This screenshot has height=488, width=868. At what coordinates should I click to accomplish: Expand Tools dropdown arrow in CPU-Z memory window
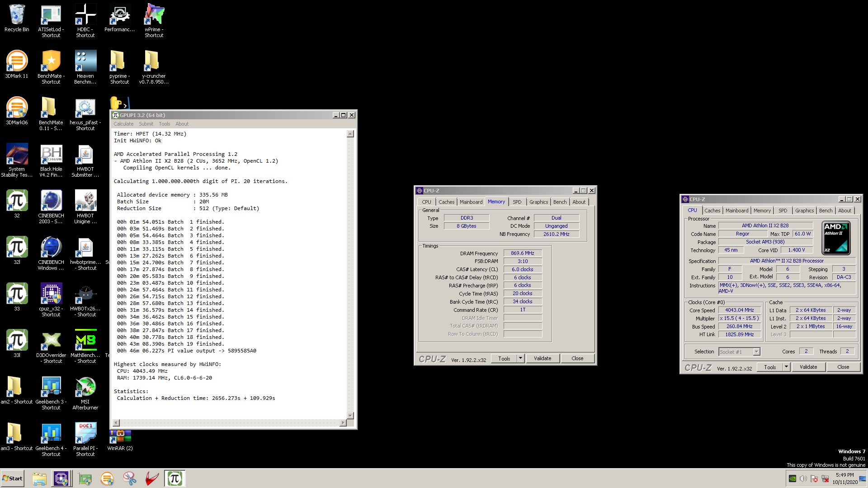[x=520, y=358]
